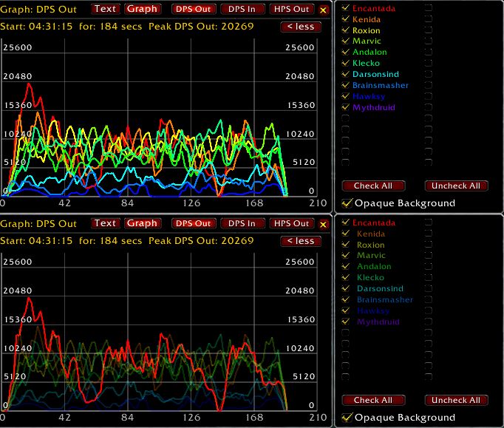Collapse the top panel with '< less'

coord(301,27)
